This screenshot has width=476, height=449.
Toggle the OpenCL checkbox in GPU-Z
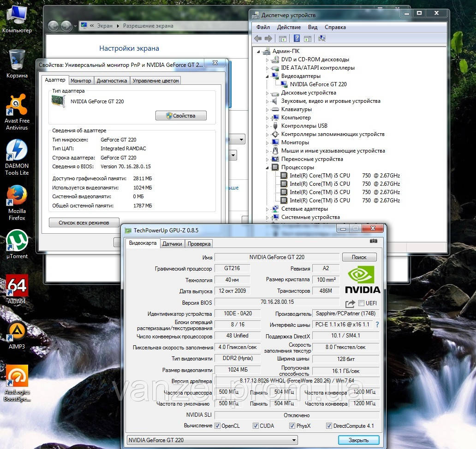[x=217, y=425]
